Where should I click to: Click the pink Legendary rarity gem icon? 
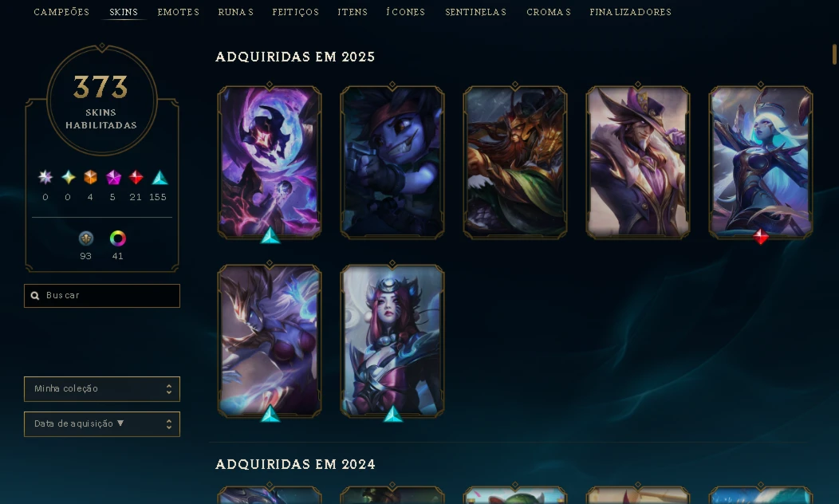point(113,177)
